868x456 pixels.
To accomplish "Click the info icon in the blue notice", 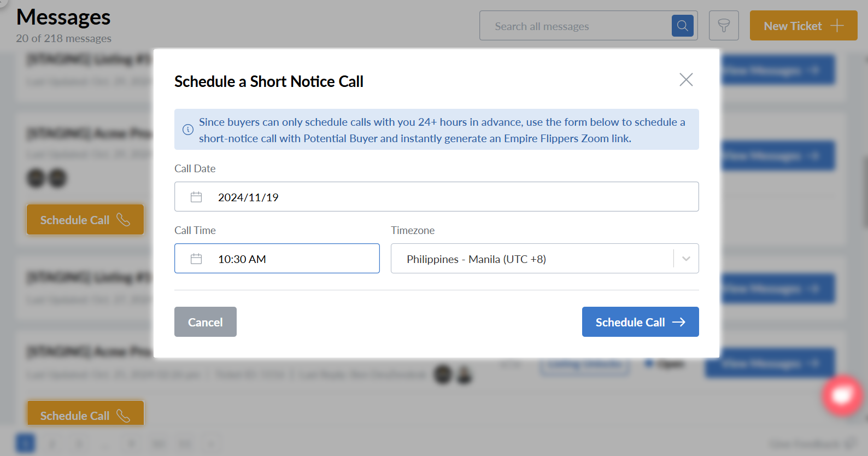I will pyautogui.click(x=187, y=130).
